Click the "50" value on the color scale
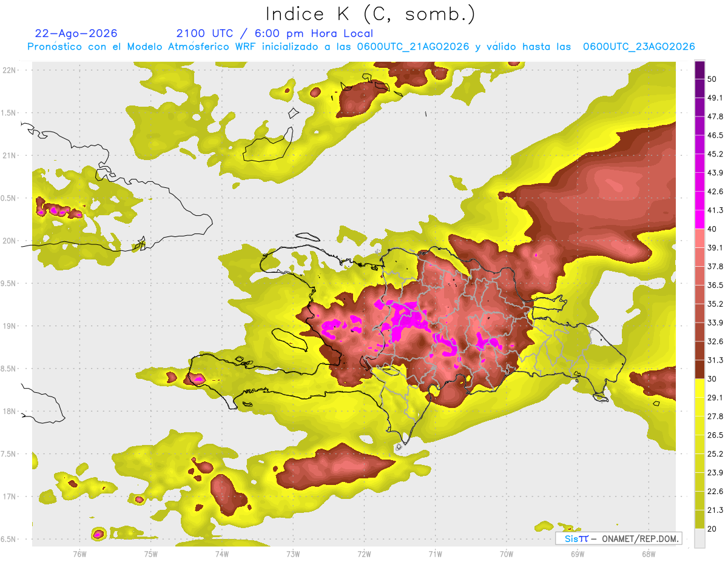 (x=713, y=79)
